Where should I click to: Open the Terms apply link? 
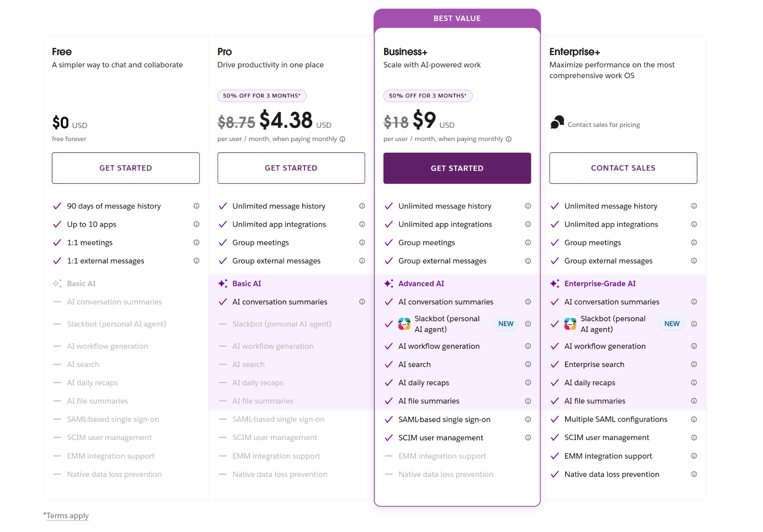(x=67, y=516)
